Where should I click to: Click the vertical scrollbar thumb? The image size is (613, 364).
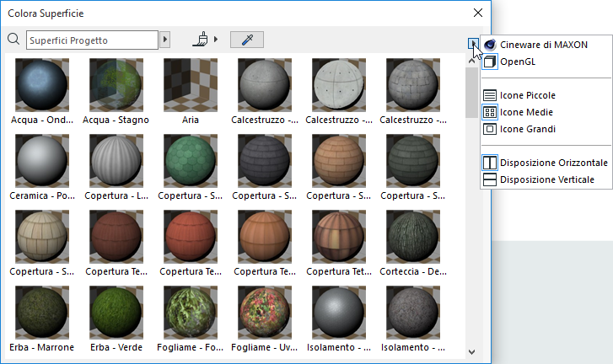point(472,93)
